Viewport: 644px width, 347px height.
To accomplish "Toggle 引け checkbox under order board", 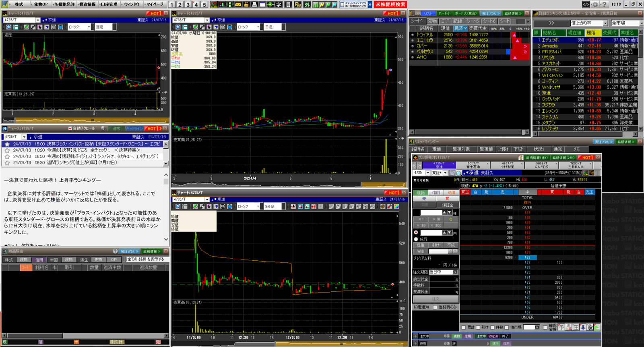I will (x=478, y=327).
